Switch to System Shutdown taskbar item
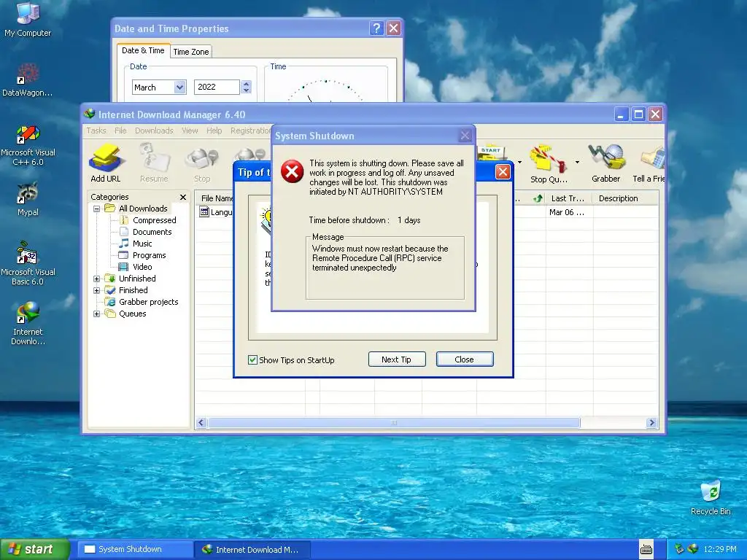This screenshot has height=560, width=747. (x=135, y=550)
